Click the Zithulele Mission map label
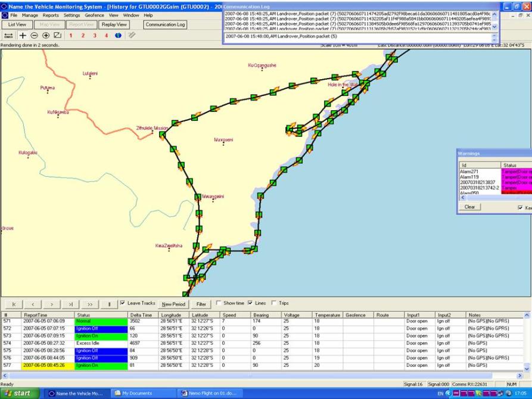 click(152, 128)
